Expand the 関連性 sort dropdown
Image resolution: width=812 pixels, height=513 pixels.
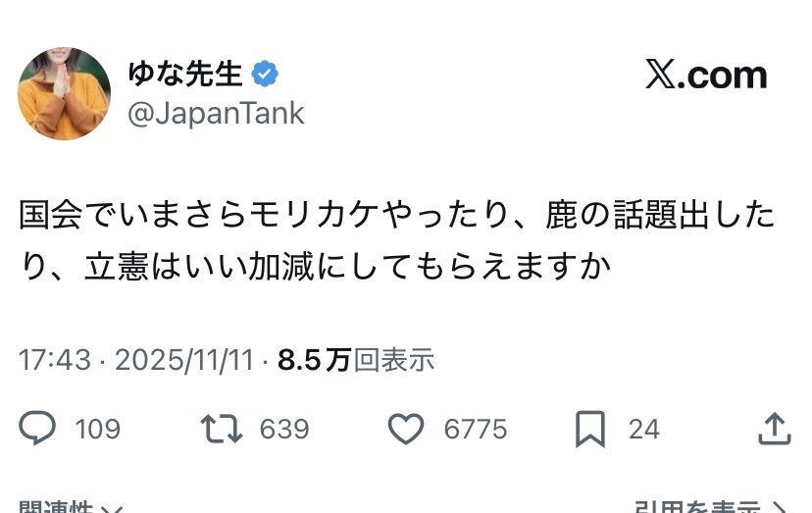pos(71,508)
